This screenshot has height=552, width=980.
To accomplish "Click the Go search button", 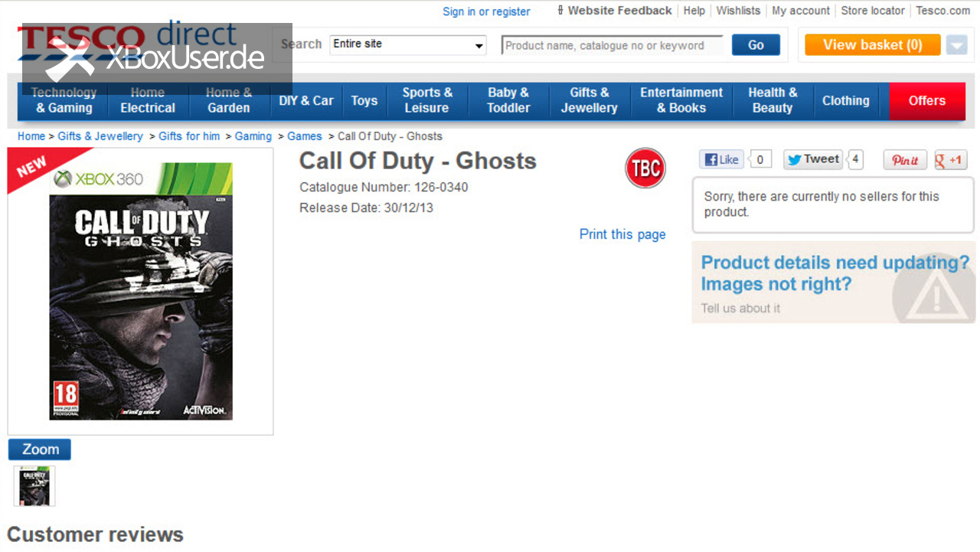I will (756, 45).
